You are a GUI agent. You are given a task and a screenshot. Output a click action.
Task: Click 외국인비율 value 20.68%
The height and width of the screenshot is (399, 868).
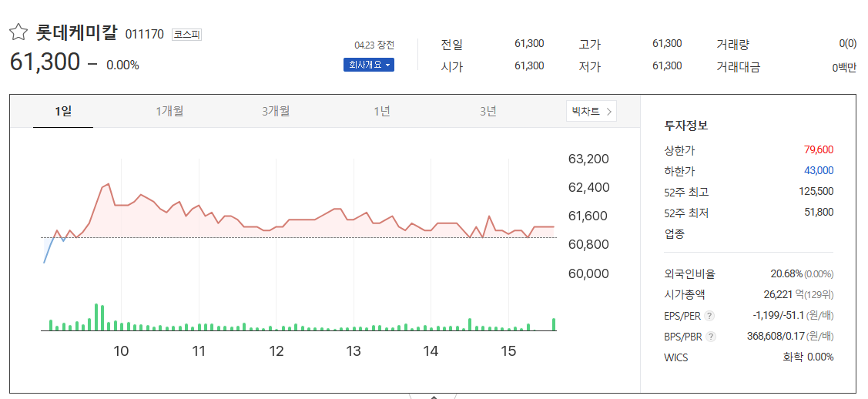point(786,274)
